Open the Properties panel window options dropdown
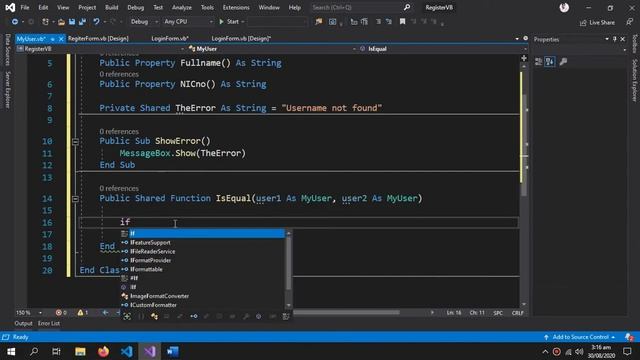 (x=607, y=39)
